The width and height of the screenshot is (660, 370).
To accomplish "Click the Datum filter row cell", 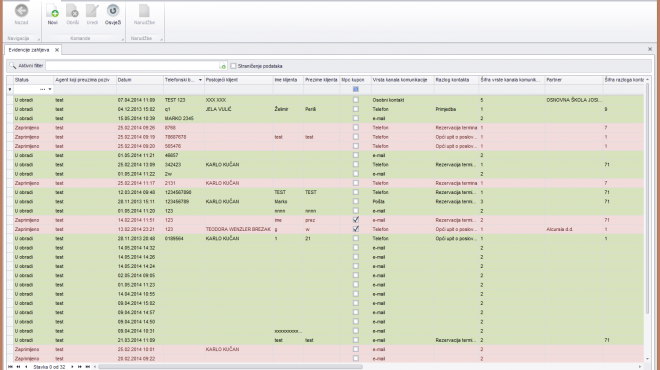I will [139, 89].
